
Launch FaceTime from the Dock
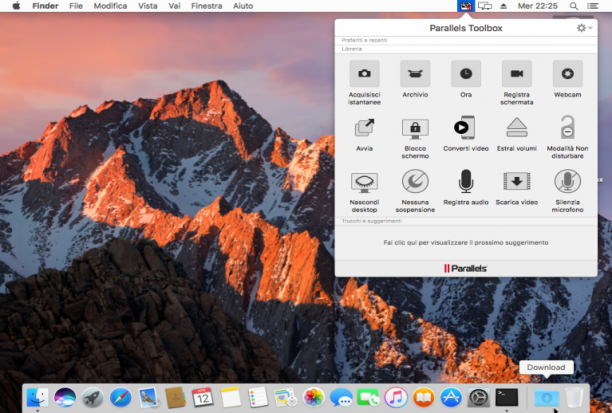(x=368, y=398)
